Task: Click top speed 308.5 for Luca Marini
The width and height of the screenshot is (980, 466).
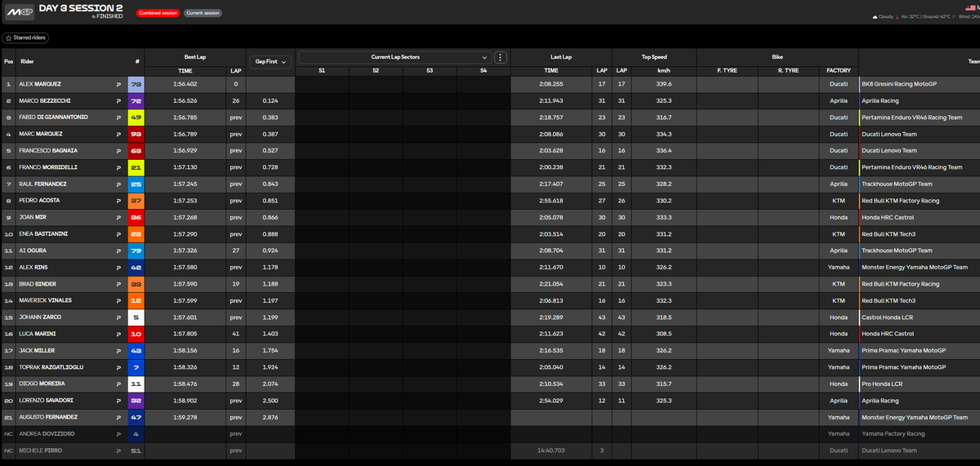Action: tap(662, 334)
